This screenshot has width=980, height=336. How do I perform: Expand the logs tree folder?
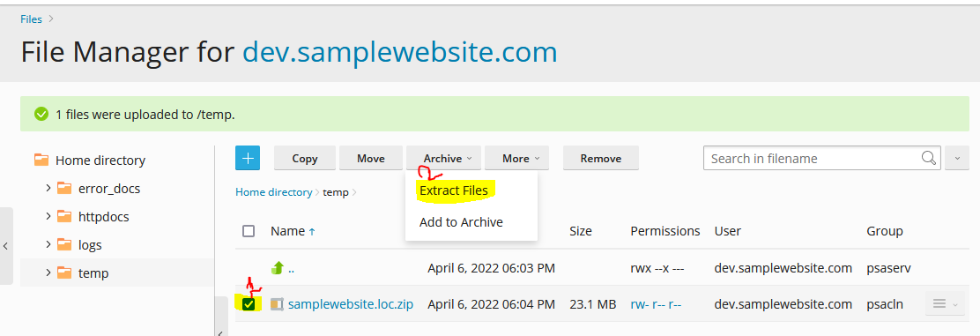click(48, 244)
